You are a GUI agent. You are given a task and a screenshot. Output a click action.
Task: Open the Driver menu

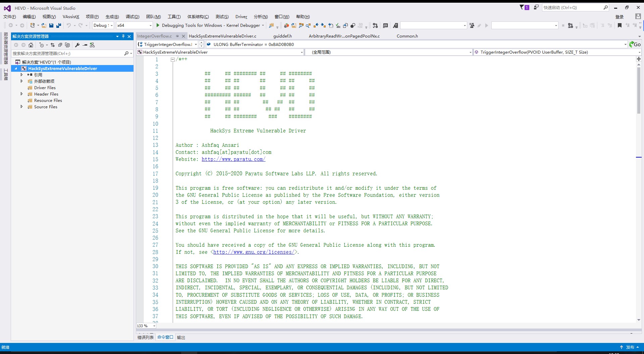(x=241, y=17)
